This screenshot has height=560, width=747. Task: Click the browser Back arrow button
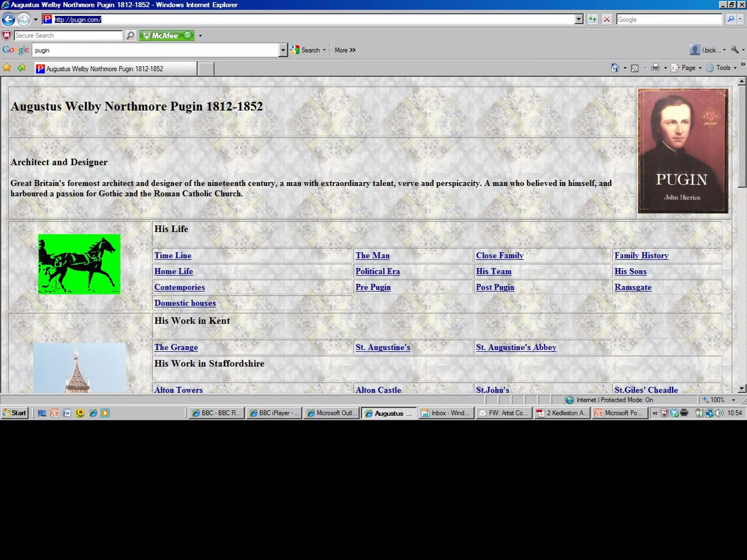pos(9,19)
